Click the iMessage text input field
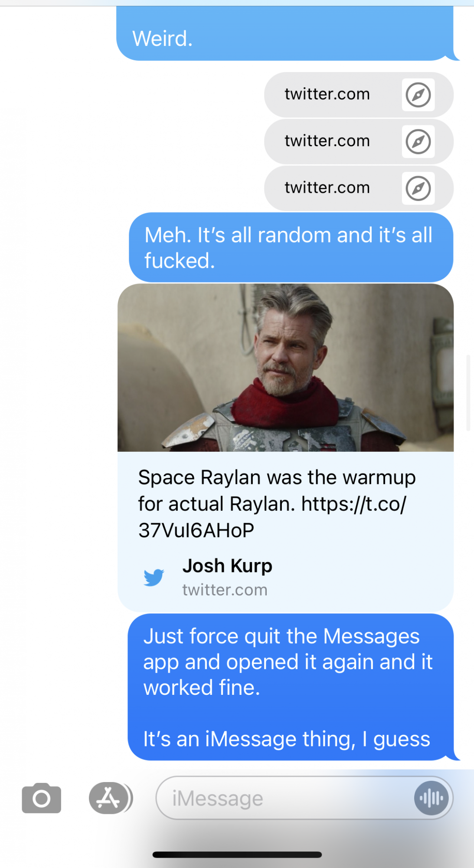Screen dimensions: 474x868 pyautogui.click(x=304, y=798)
